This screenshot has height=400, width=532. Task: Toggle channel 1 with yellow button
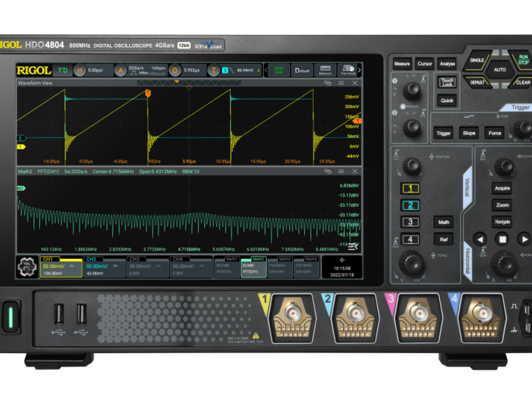(411, 189)
